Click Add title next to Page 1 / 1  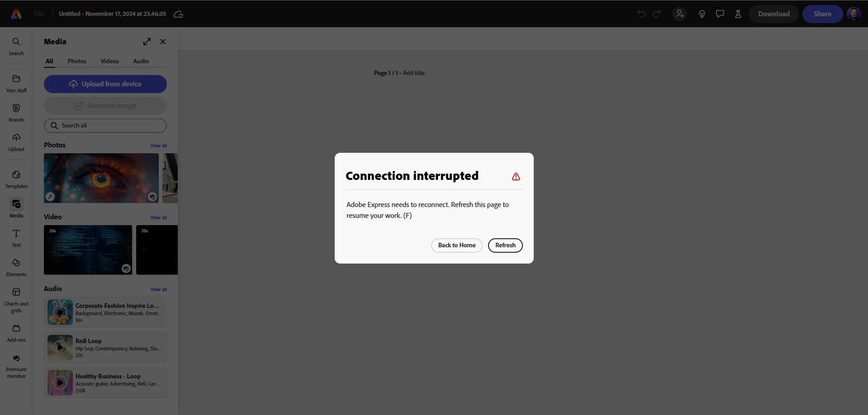[x=413, y=73]
